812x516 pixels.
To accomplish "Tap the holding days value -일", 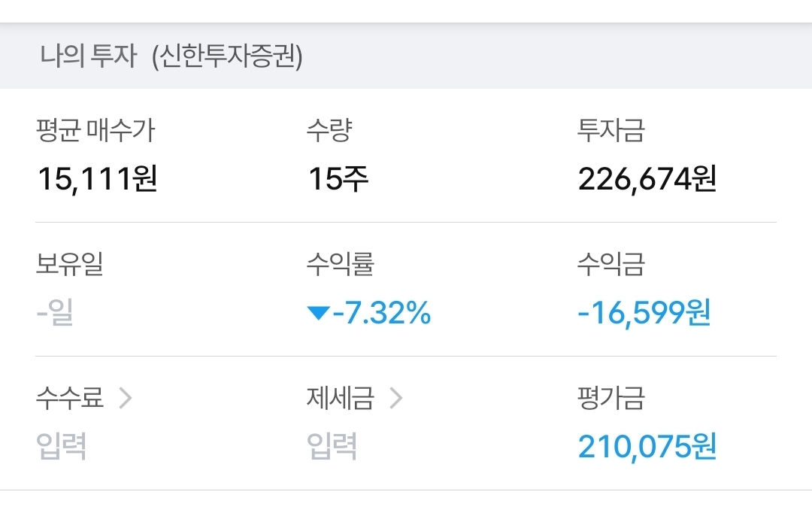I will pos(55,313).
